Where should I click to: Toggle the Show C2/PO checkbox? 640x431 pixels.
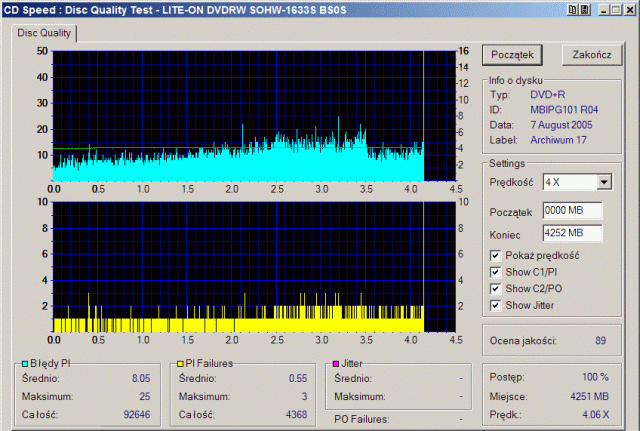tap(495, 289)
